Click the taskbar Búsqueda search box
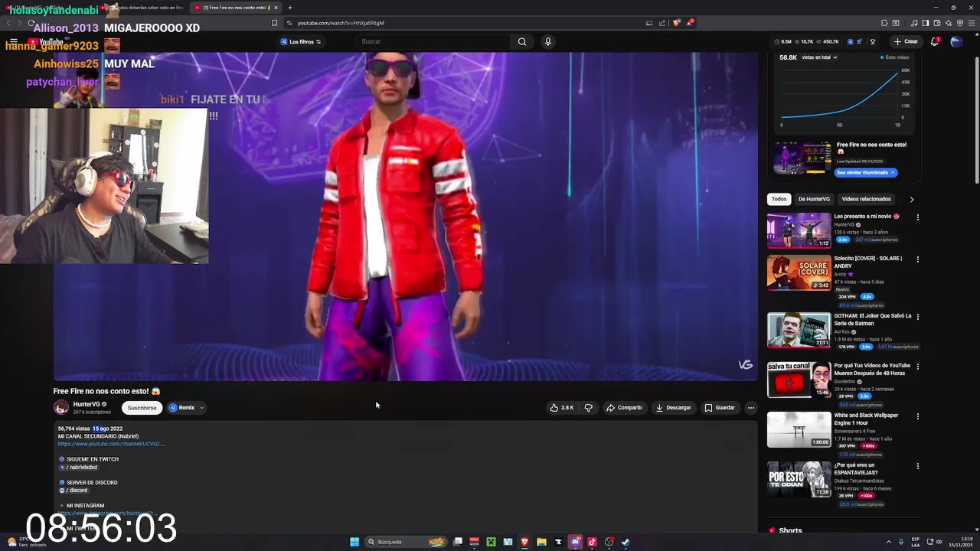The image size is (980, 551). (x=406, y=542)
